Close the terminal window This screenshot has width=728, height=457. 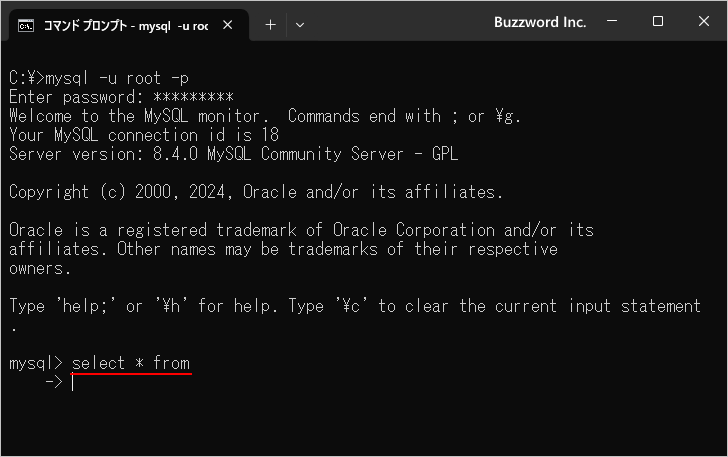click(x=702, y=22)
